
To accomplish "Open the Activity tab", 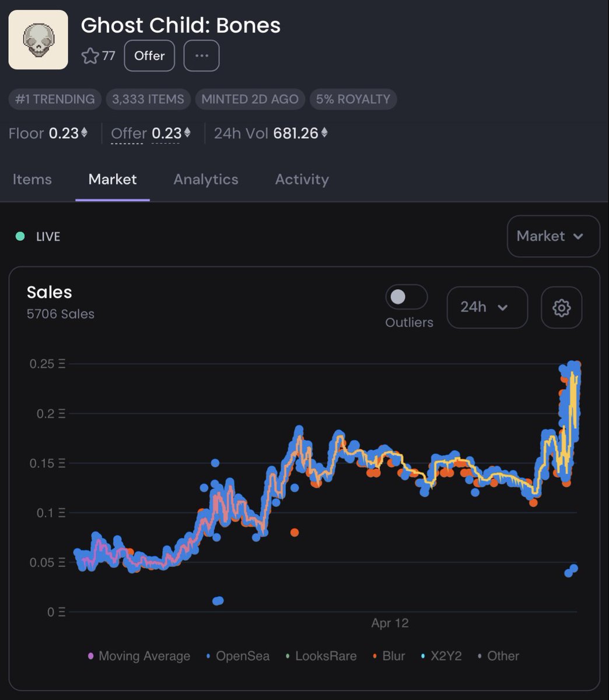I will 302,179.
